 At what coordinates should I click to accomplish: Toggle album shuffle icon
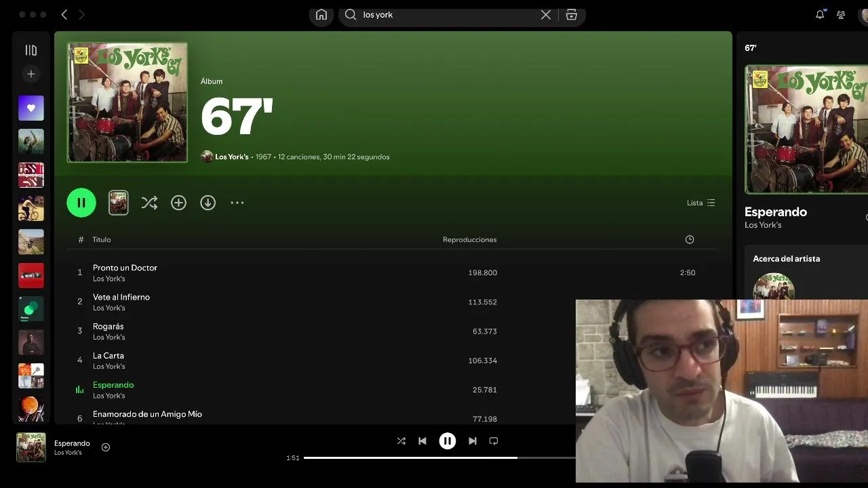point(149,203)
